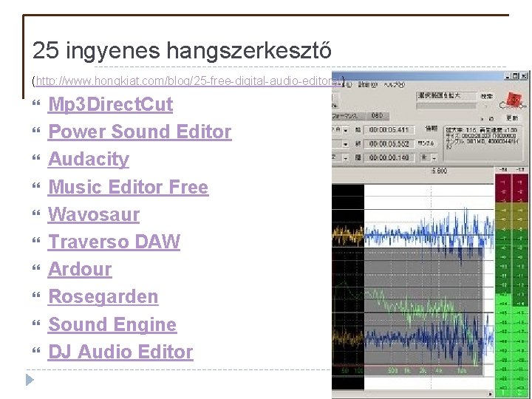
Task: Click the update (更新) button in the editor
Action: click(512, 117)
